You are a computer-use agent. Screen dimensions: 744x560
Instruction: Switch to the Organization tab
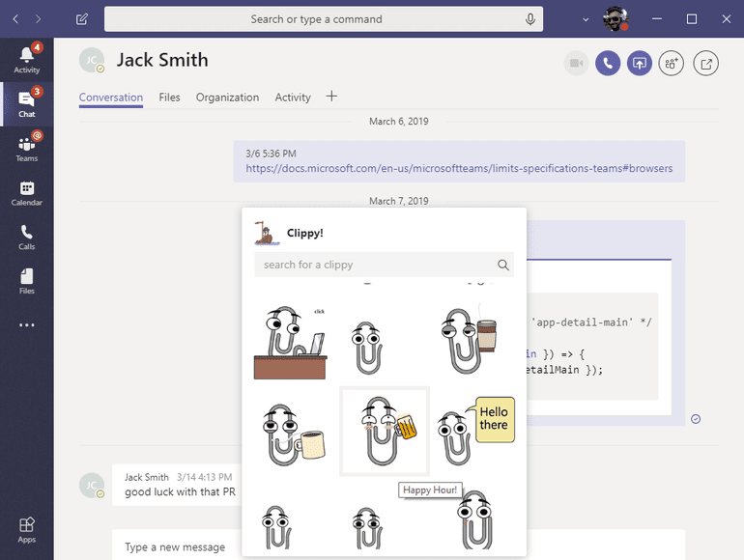pos(227,98)
